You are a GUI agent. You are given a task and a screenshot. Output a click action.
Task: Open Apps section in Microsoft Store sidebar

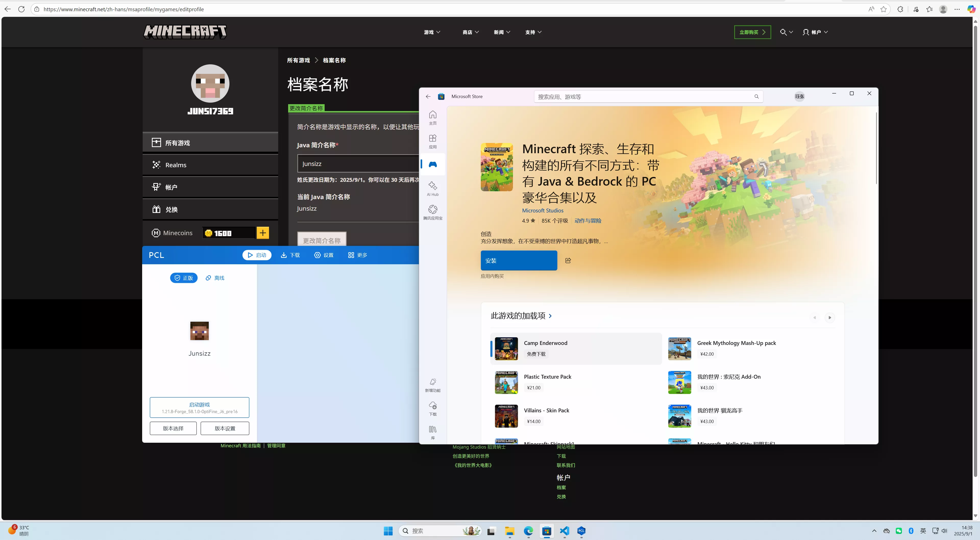tap(433, 141)
